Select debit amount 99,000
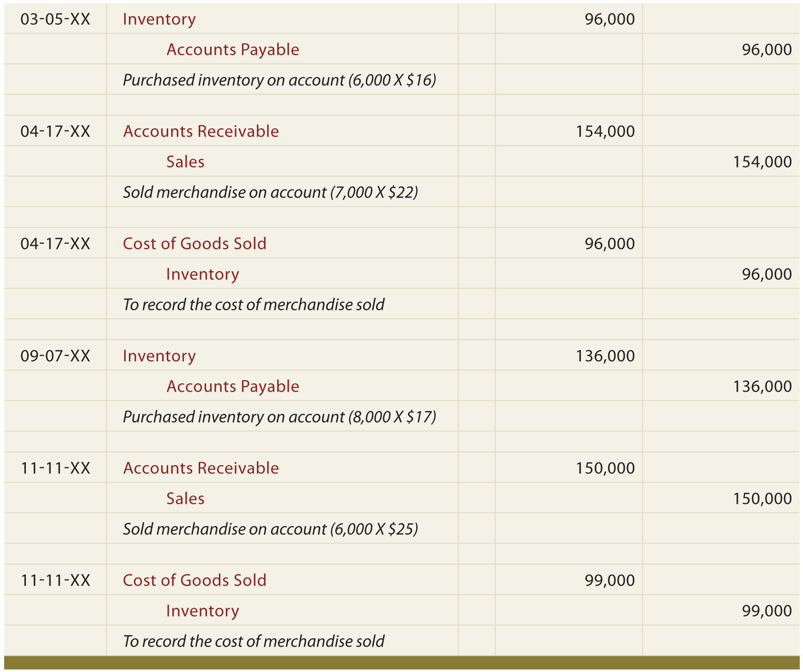Viewport: 803px width, 672px height. click(x=610, y=581)
